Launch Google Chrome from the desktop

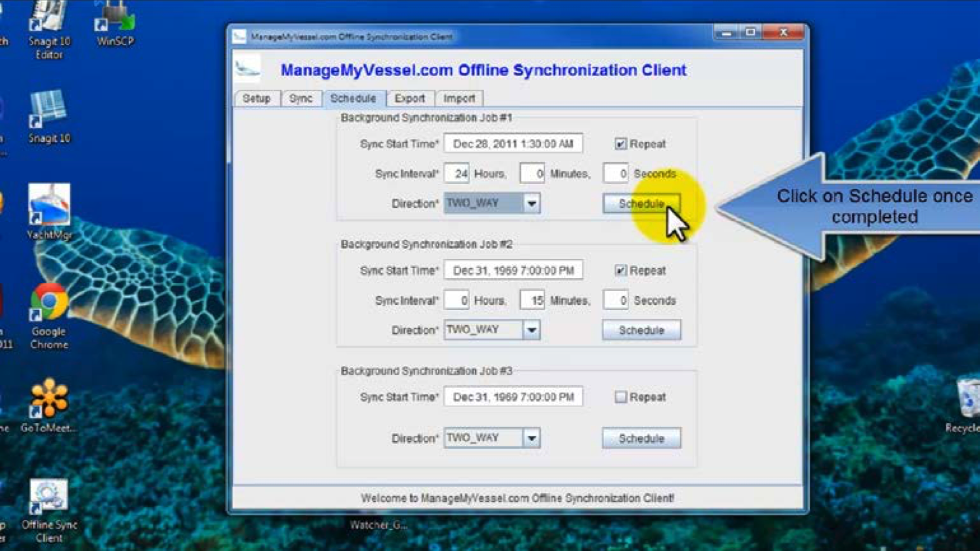(x=49, y=316)
